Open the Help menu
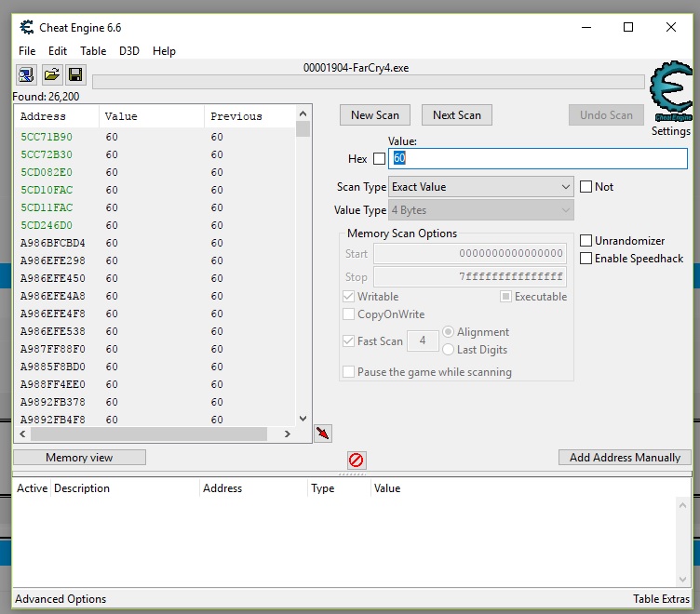This screenshot has width=700, height=614. [164, 51]
